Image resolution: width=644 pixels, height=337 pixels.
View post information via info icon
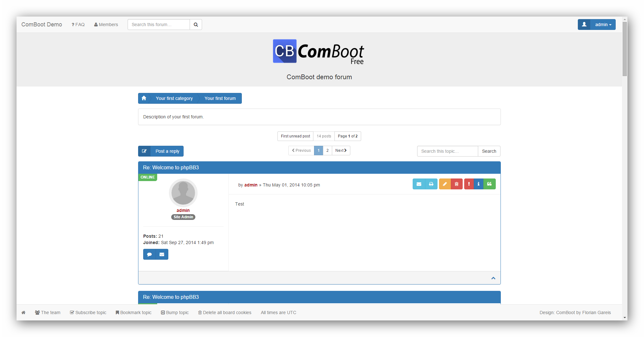(x=479, y=184)
